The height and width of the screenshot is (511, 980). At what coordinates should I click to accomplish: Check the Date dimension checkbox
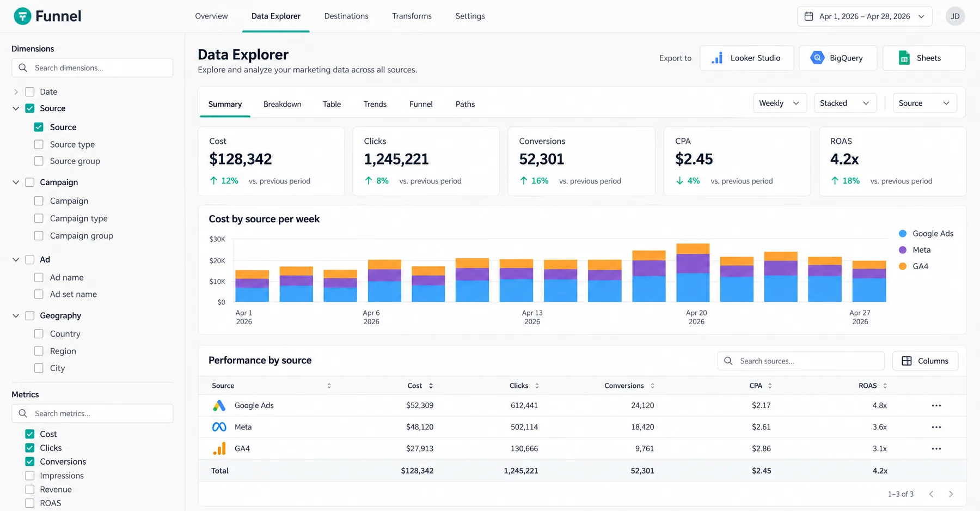pos(30,92)
